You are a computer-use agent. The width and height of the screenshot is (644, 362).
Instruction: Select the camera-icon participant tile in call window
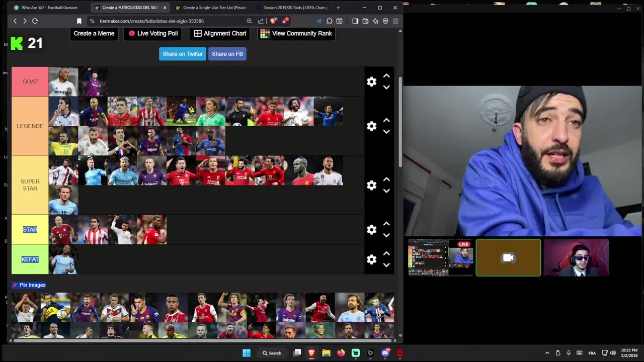pyautogui.click(x=509, y=258)
